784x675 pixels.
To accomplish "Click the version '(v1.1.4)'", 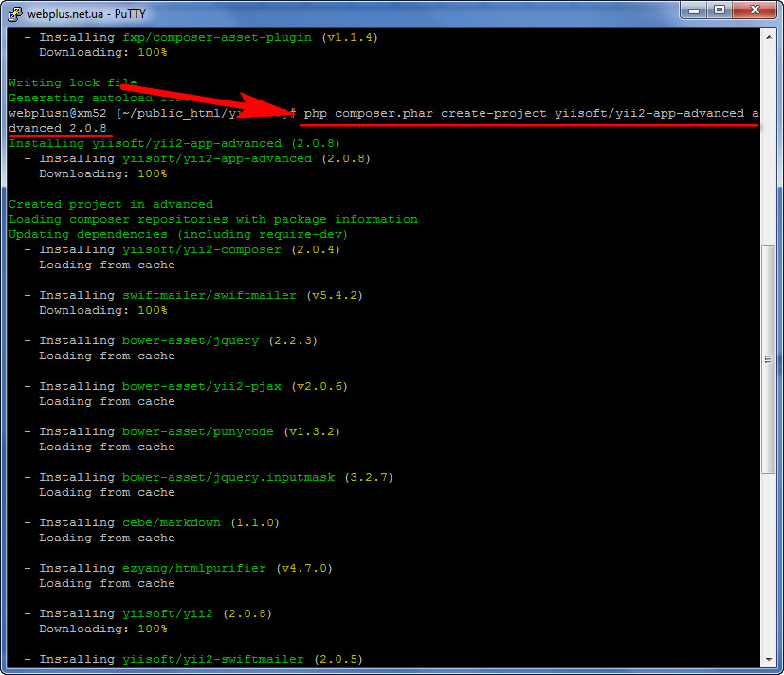I will coord(350,38).
